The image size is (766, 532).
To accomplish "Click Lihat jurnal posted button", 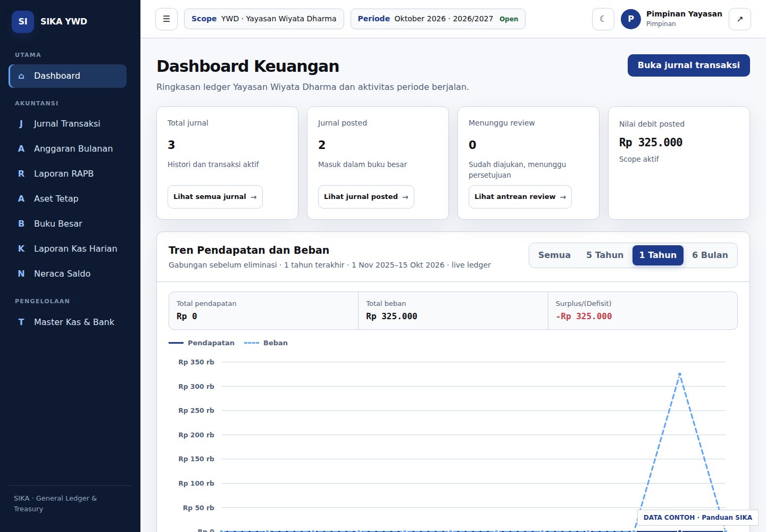I will (366, 197).
